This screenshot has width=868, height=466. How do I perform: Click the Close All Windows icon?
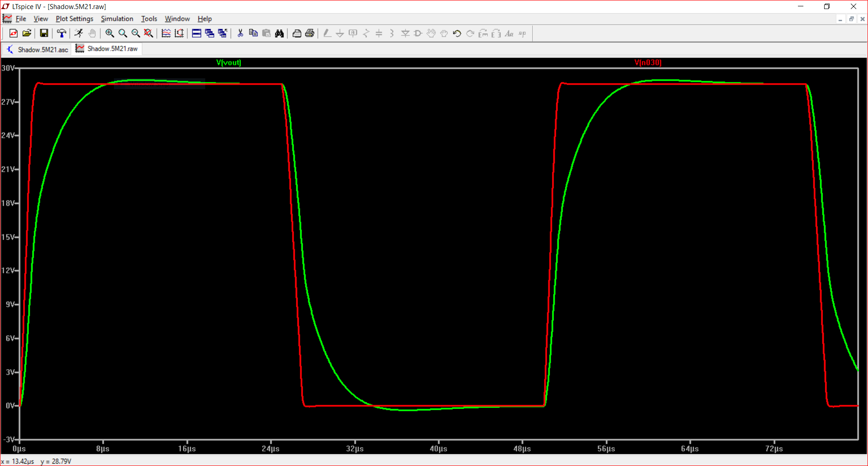pyautogui.click(x=222, y=33)
